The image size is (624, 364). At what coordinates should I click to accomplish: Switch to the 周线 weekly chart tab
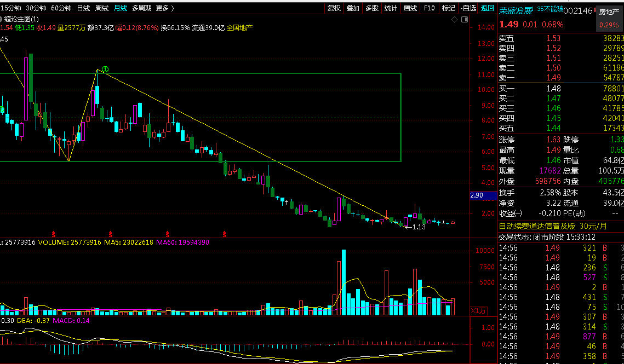pyautogui.click(x=102, y=8)
